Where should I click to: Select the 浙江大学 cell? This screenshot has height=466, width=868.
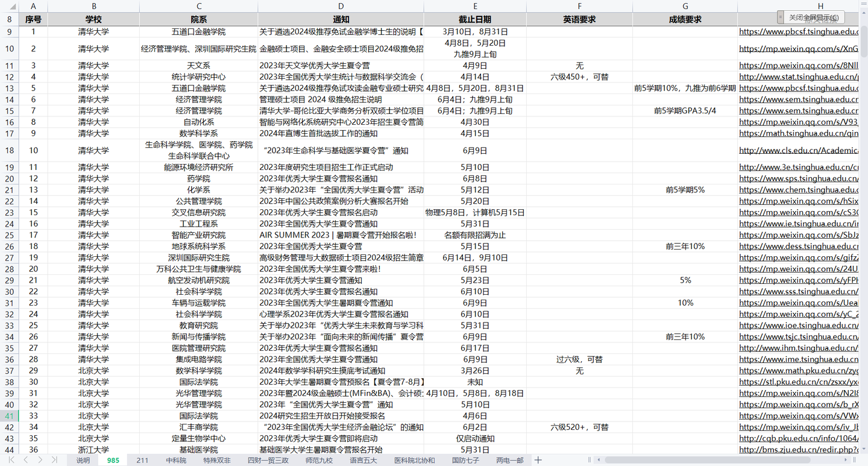[x=93, y=449]
